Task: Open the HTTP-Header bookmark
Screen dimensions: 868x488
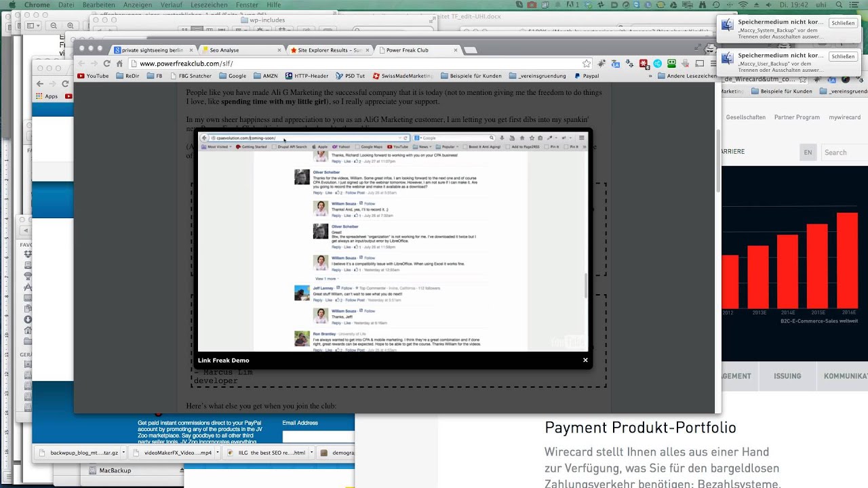Action: 307,76
